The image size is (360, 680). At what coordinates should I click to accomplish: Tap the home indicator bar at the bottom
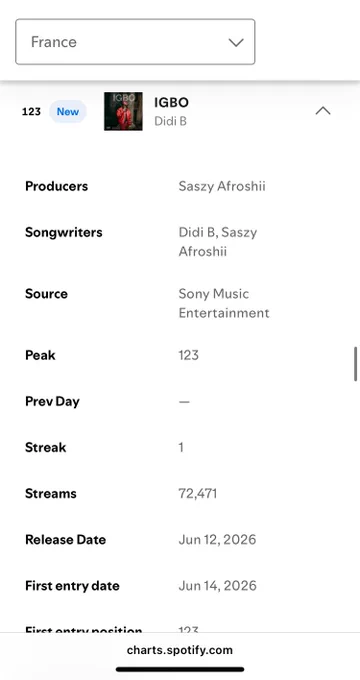click(x=180, y=669)
